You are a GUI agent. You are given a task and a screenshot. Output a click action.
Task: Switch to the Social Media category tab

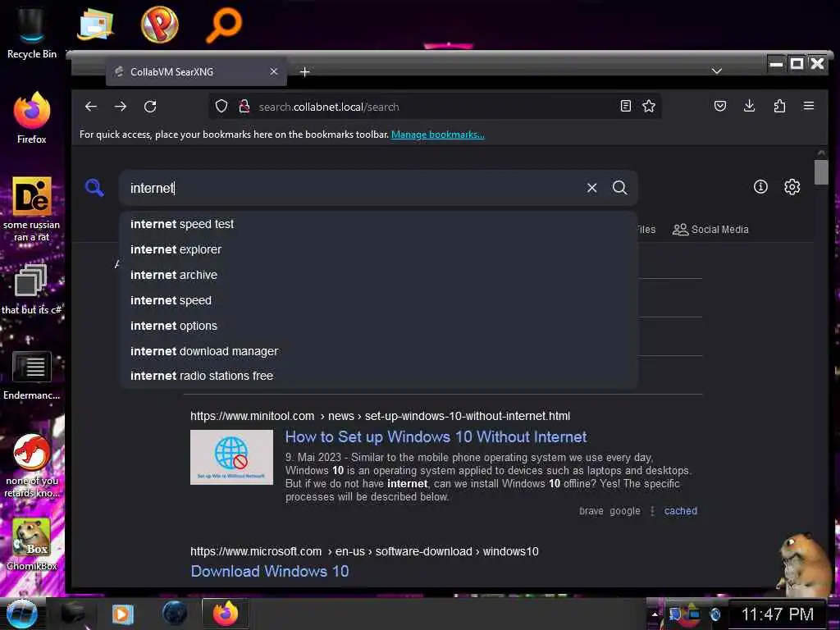tap(710, 230)
